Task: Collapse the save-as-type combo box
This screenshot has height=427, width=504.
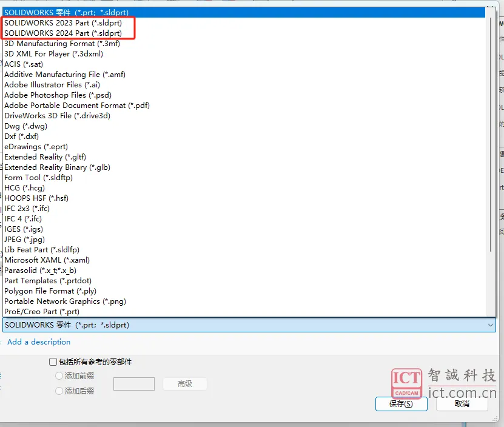Action: (490, 324)
